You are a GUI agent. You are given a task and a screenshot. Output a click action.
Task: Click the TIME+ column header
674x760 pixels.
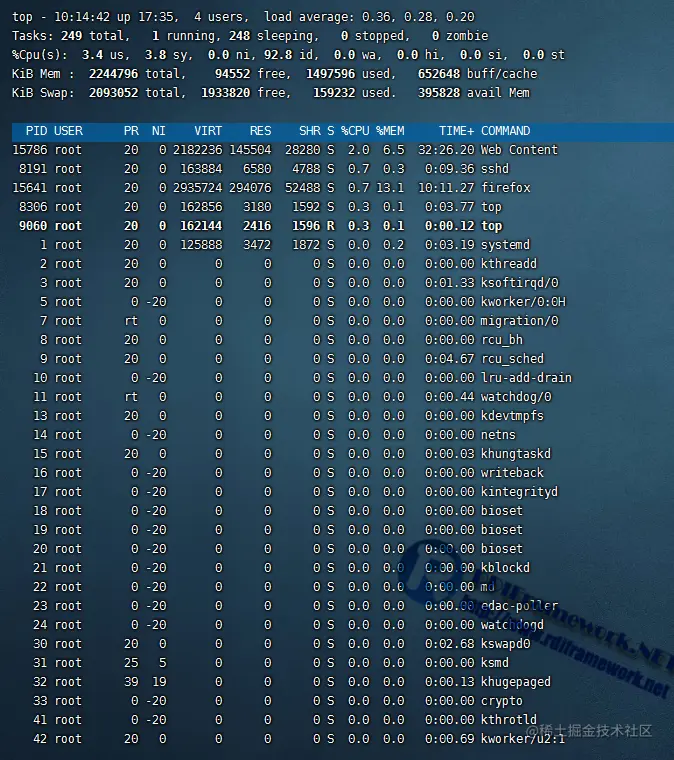[x=457, y=131]
